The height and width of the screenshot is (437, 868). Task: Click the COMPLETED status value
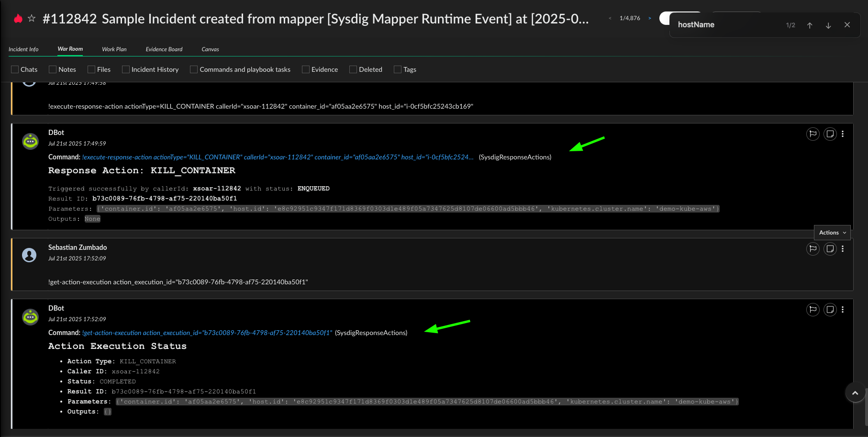click(118, 381)
